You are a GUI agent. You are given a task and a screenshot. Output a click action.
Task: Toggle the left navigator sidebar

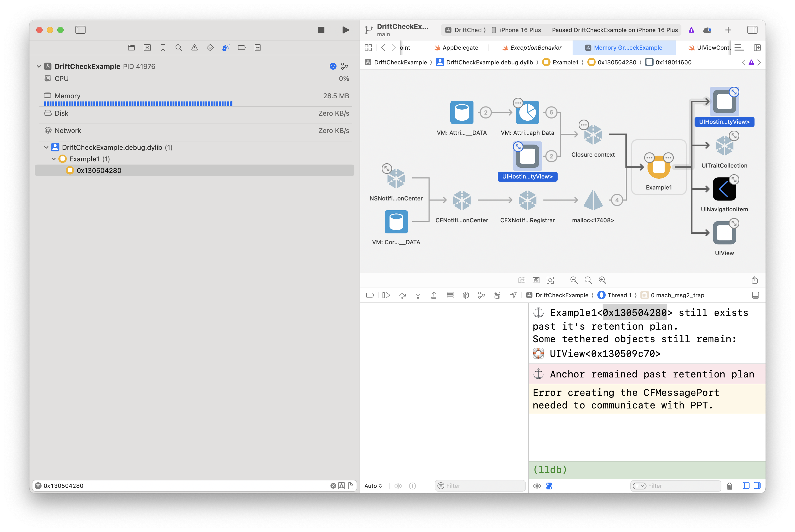(80, 30)
